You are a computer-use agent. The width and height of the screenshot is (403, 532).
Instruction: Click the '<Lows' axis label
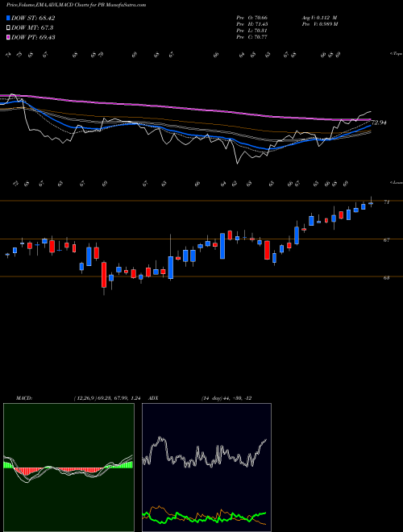(396, 182)
